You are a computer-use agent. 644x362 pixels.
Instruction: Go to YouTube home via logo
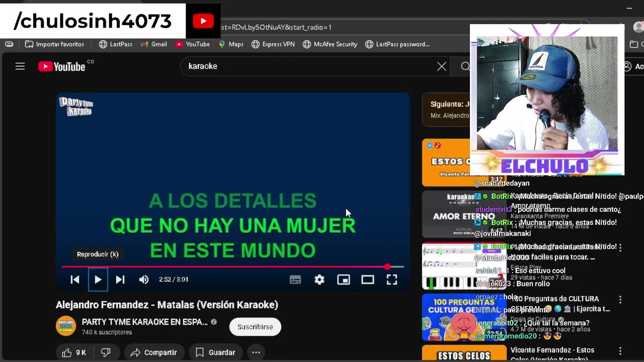(x=62, y=66)
